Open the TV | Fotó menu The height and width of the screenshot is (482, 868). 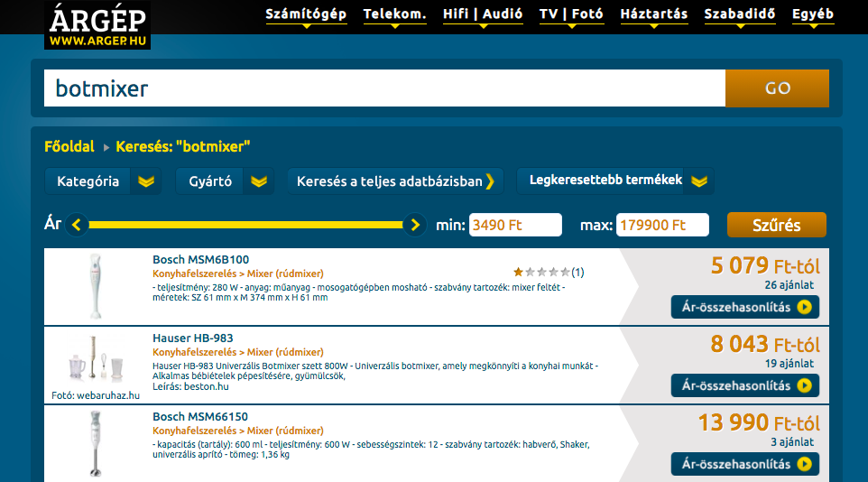[x=571, y=15]
